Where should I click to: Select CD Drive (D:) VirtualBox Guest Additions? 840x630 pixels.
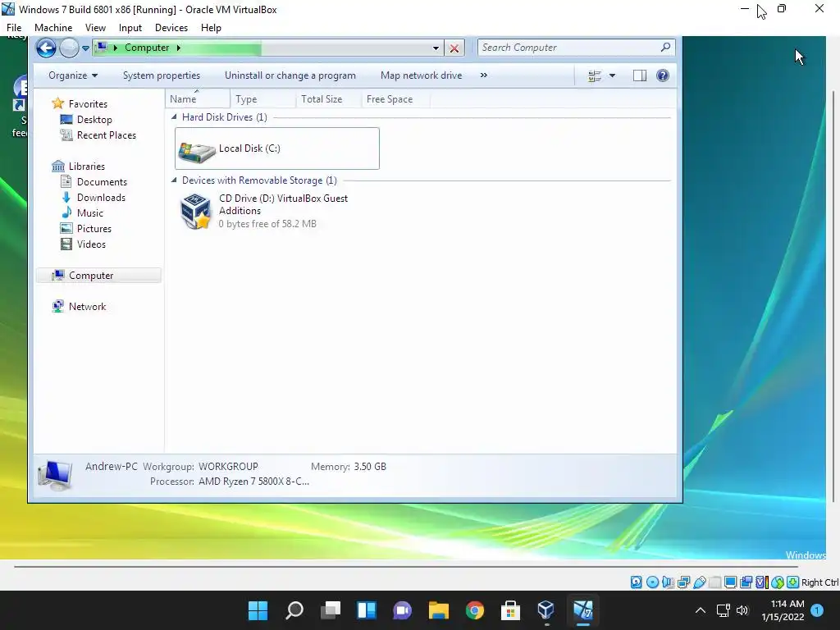pos(277,211)
